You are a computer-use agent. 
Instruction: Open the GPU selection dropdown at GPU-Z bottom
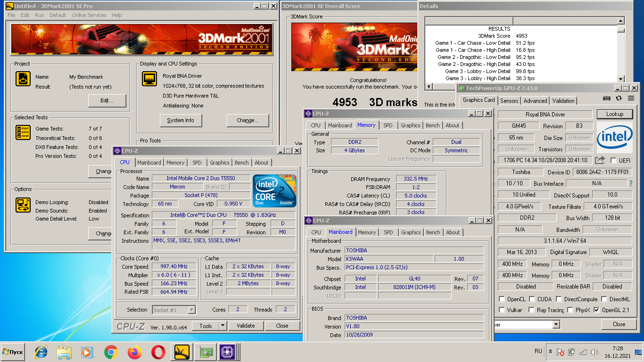(x=556, y=324)
